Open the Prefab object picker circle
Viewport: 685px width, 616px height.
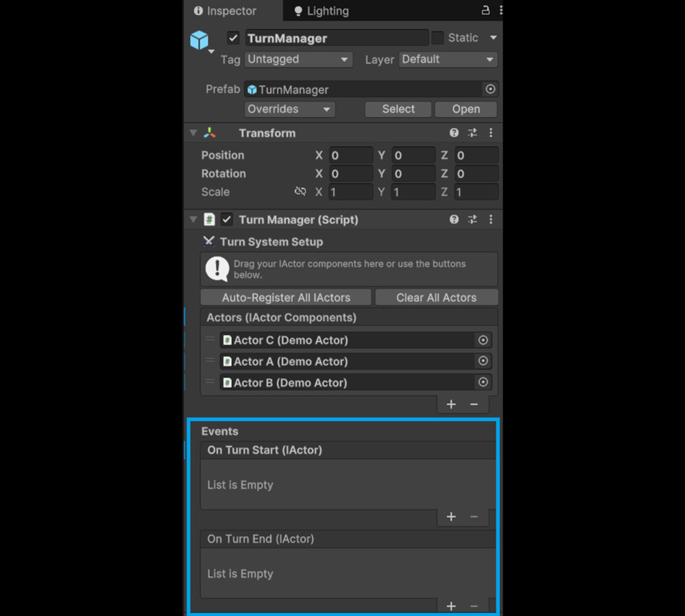coord(490,89)
